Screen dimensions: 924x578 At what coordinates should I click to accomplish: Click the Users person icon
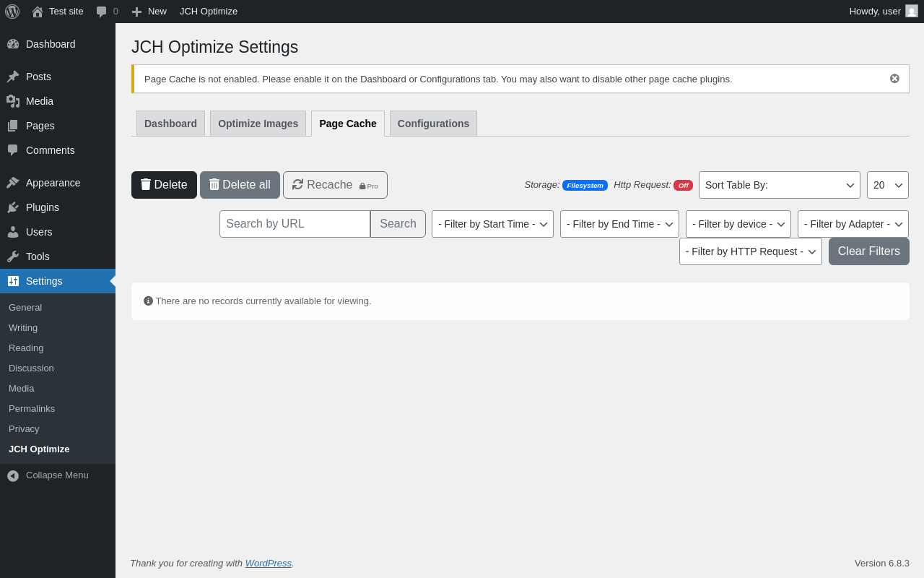pyautogui.click(x=13, y=232)
